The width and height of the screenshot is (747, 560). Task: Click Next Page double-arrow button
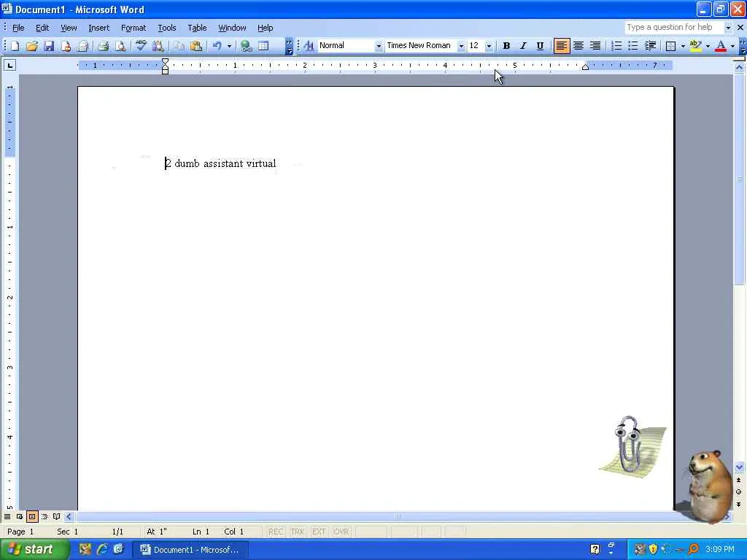tap(739, 505)
